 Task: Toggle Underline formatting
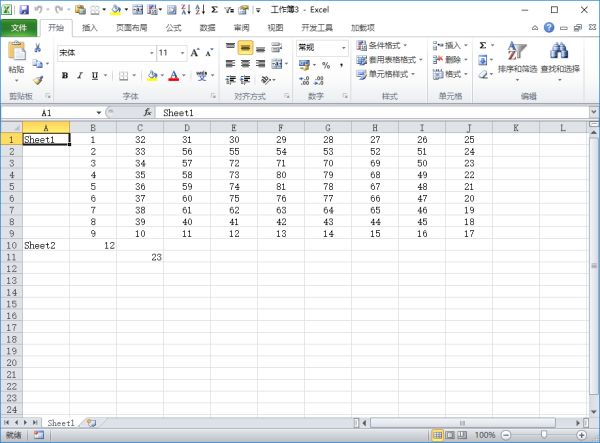95,75
